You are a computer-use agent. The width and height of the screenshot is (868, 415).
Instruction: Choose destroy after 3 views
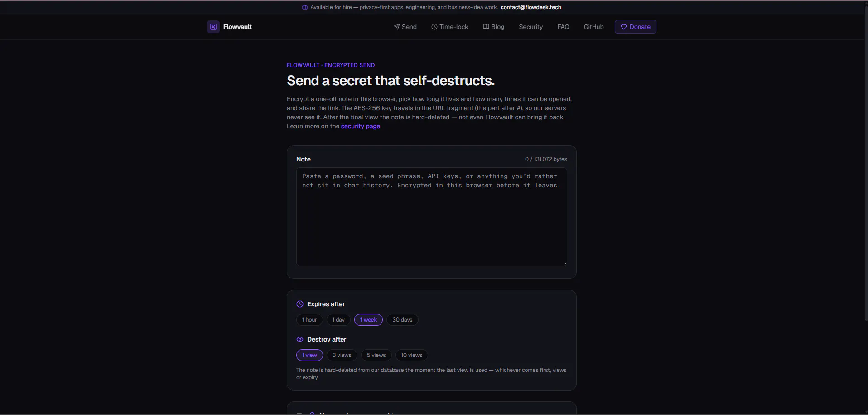(x=342, y=355)
